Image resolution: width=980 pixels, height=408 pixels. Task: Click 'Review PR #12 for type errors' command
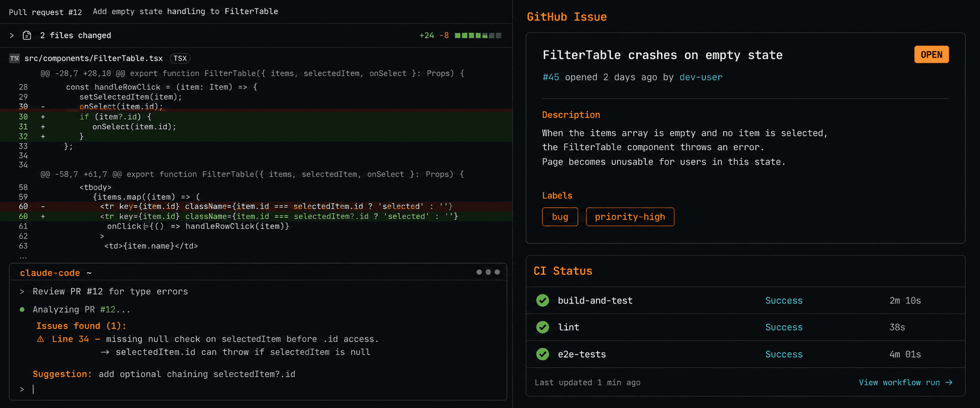pyautogui.click(x=110, y=292)
